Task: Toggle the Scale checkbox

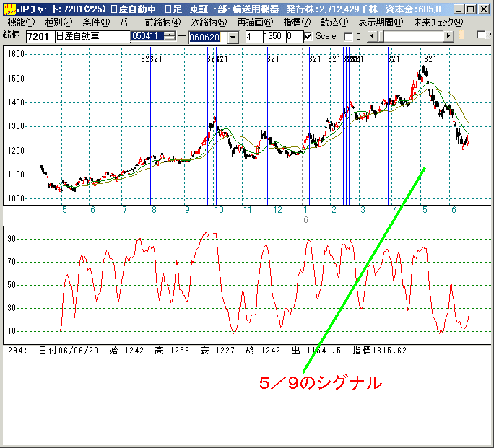Action: click(308, 37)
